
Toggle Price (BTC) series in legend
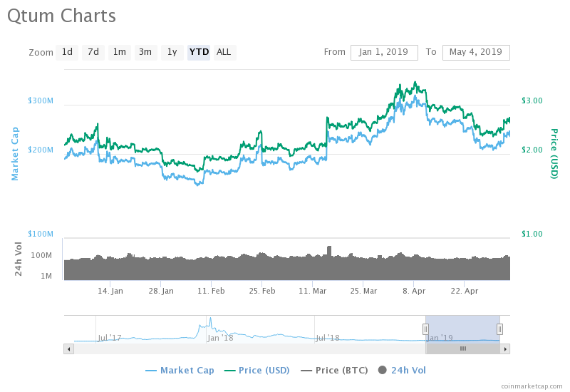pos(334,370)
